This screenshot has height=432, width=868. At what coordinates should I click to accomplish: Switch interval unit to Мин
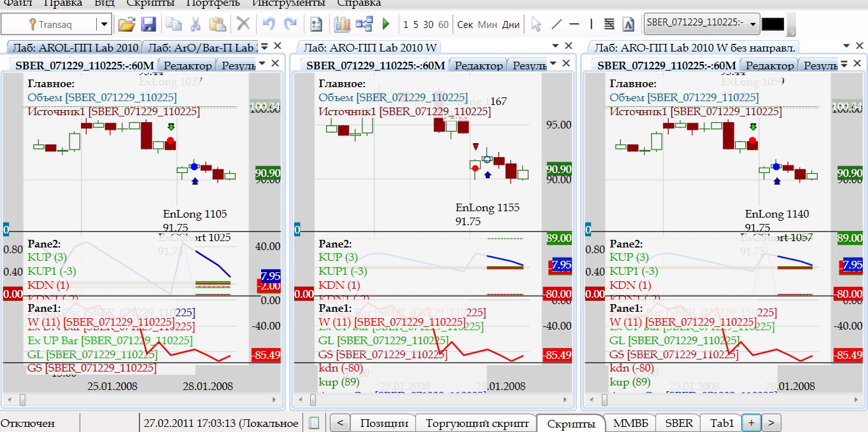coord(487,25)
